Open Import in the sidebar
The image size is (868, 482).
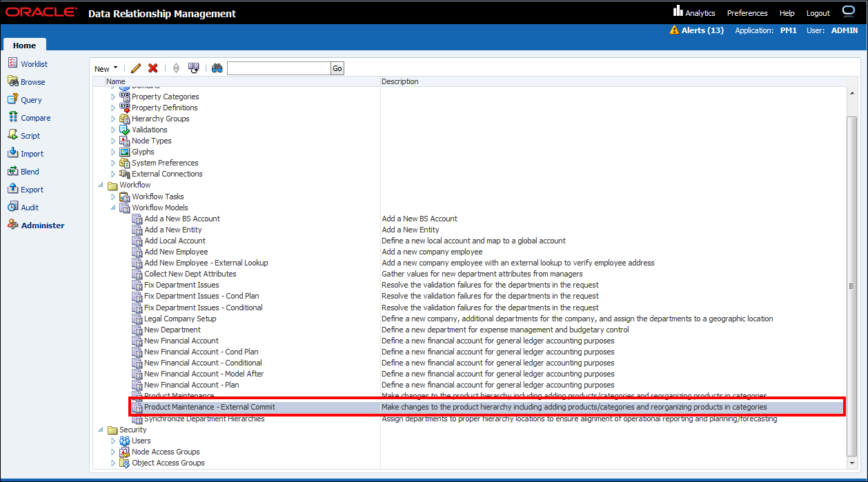pos(32,154)
